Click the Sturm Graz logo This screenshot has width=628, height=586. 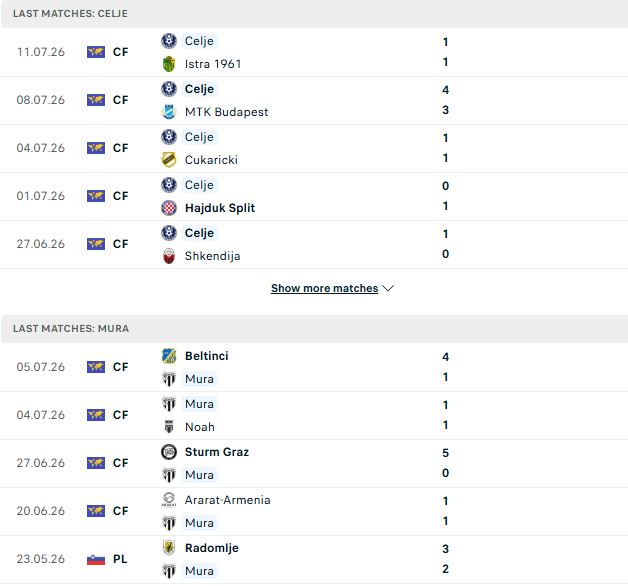point(169,452)
